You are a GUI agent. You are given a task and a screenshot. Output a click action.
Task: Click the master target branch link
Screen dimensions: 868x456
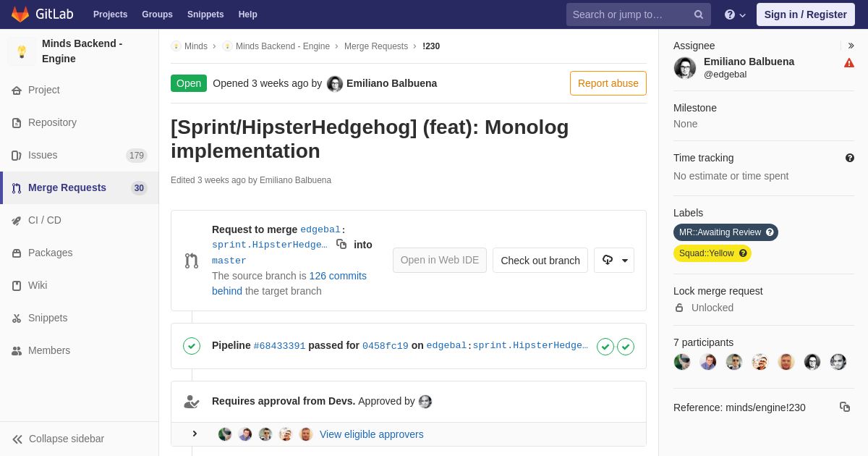click(229, 261)
